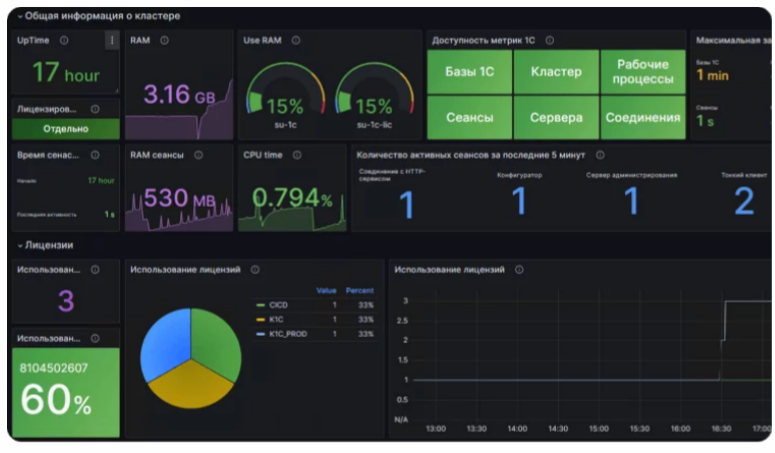The image size is (775, 453).
Task: Click the Базы 1С status tile
Action: pos(469,72)
